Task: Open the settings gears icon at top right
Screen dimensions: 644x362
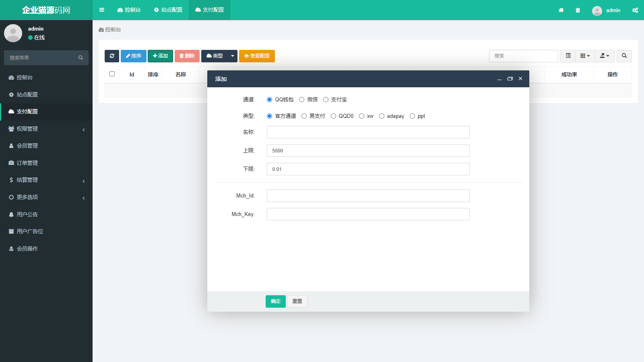Action: click(x=635, y=10)
